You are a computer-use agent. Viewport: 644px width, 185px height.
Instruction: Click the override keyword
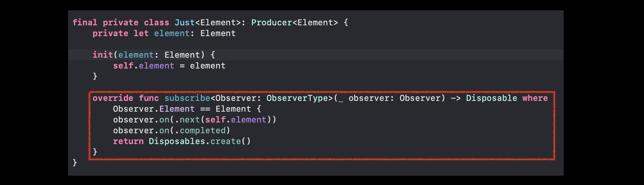tap(113, 98)
